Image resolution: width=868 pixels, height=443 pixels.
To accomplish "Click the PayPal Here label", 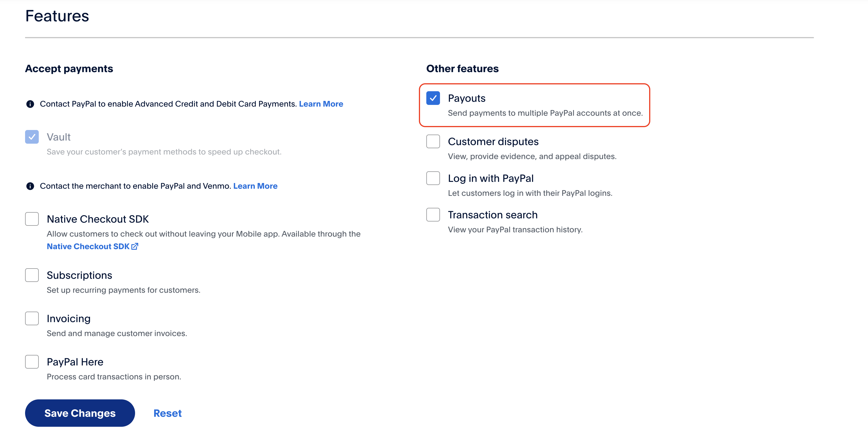I will [75, 362].
